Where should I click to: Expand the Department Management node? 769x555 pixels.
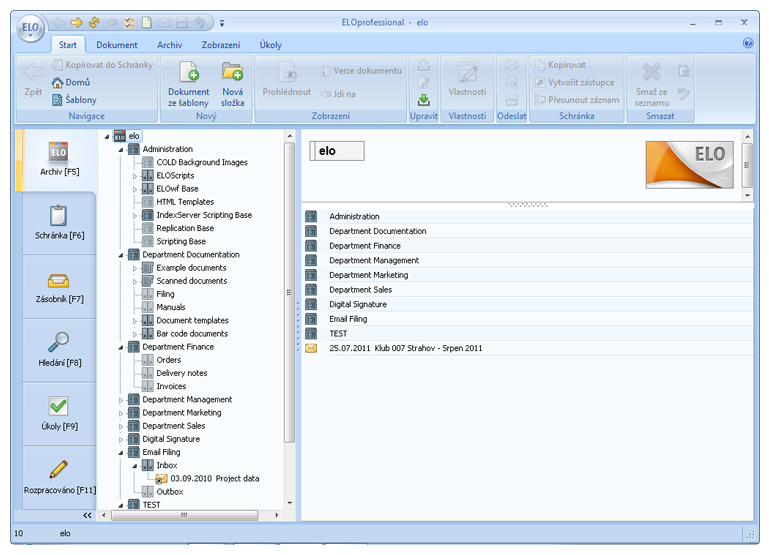(x=121, y=400)
